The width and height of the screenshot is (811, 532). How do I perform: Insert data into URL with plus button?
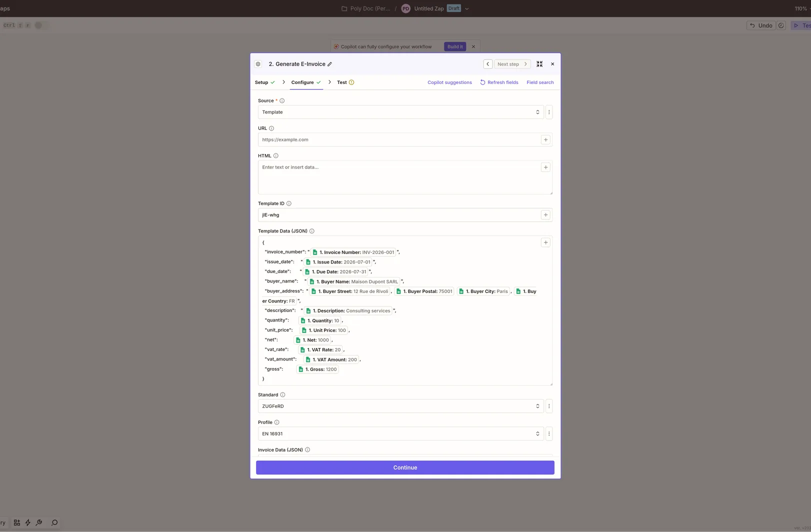(545, 139)
